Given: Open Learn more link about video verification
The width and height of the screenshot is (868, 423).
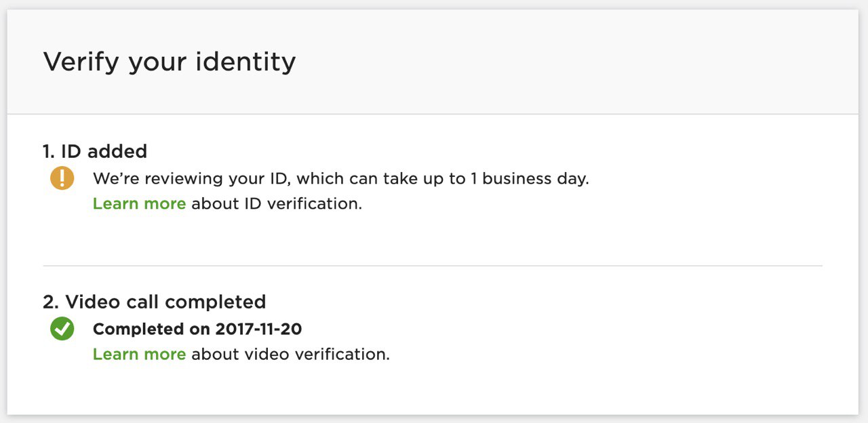Looking at the screenshot, I should (139, 355).
